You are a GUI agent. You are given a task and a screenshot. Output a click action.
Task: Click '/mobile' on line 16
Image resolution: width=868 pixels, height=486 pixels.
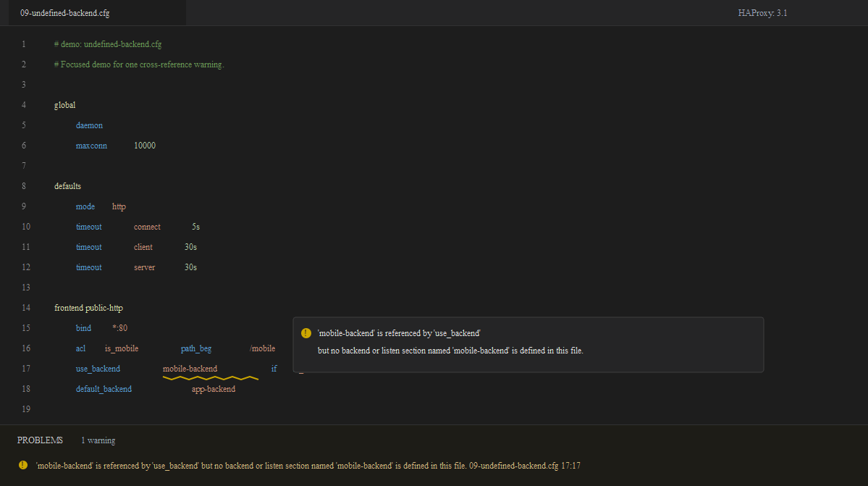pyautogui.click(x=262, y=348)
